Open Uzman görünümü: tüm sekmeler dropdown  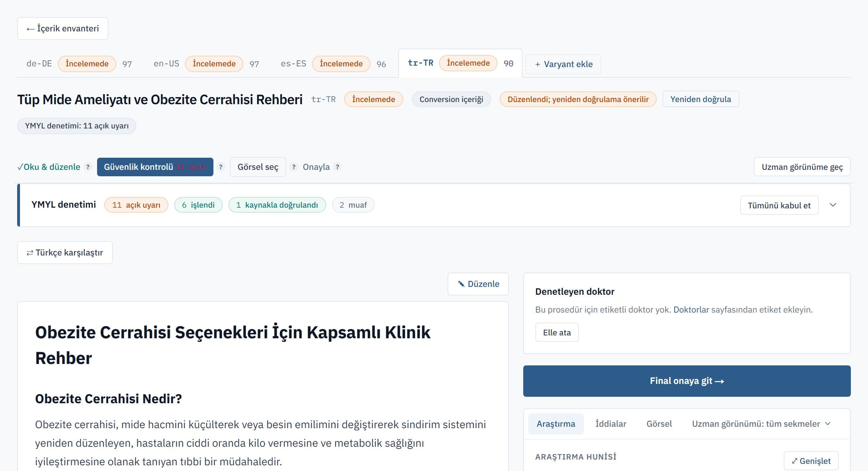[761, 424]
